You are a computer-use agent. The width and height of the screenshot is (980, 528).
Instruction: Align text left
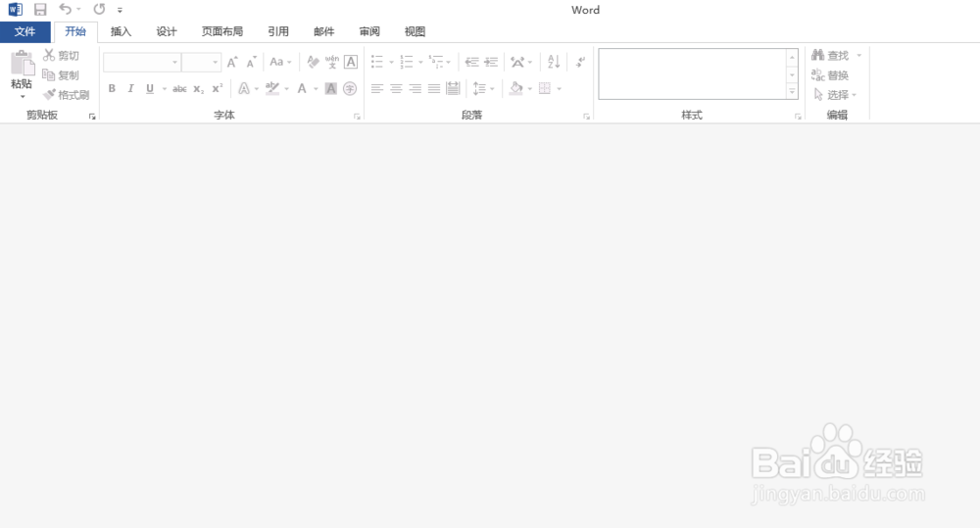click(x=377, y=89)
